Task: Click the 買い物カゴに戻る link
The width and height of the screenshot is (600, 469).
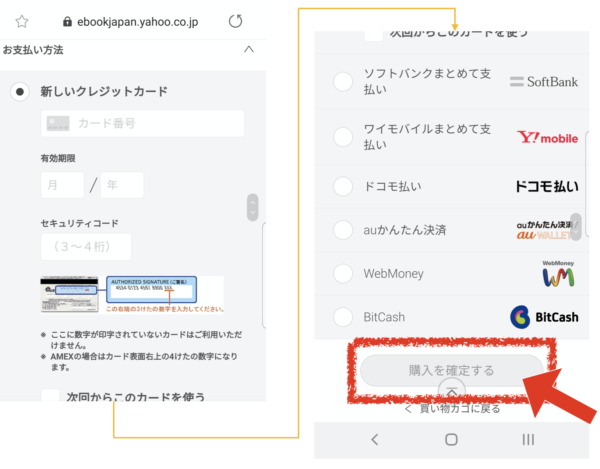Action: (451, 408)
